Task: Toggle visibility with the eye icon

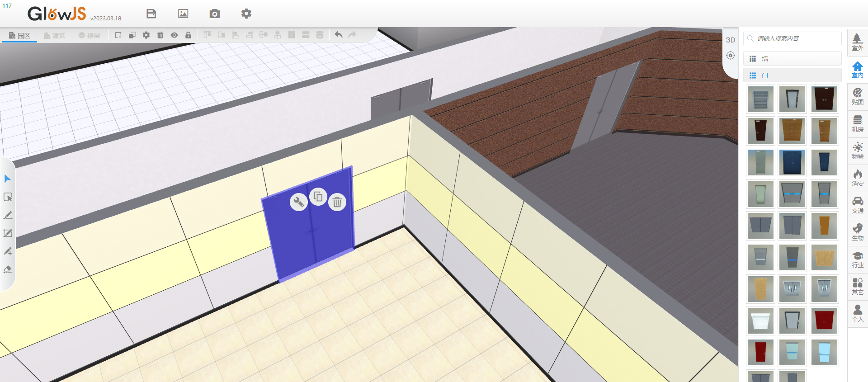Action: click(x=174, y=35)
